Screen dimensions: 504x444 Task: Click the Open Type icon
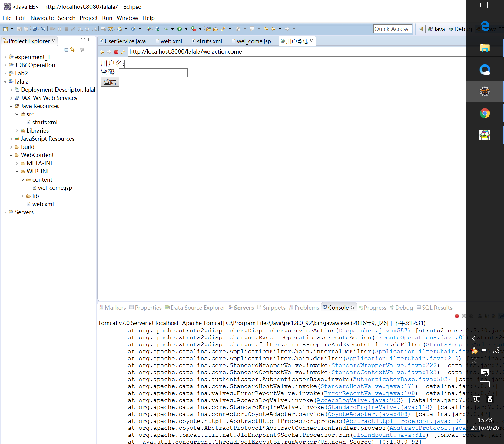coord(208,29)
